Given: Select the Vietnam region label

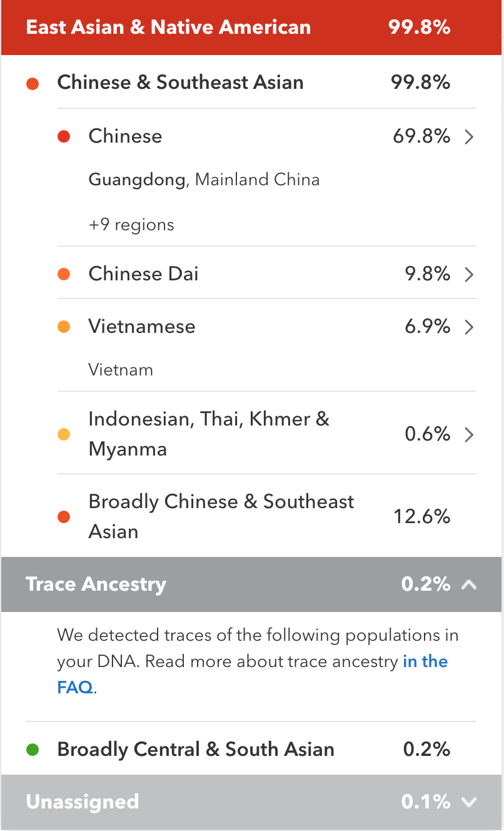Looking at the screenshot, I should click(121, 370).
